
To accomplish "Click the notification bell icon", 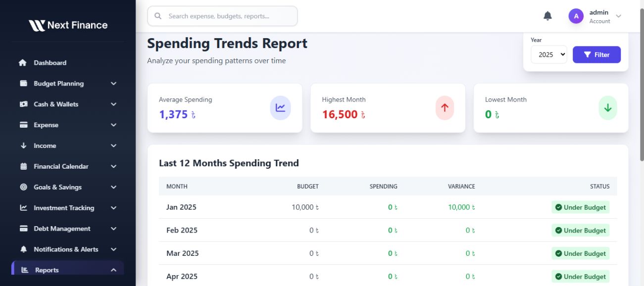I will tap(547, 16).
